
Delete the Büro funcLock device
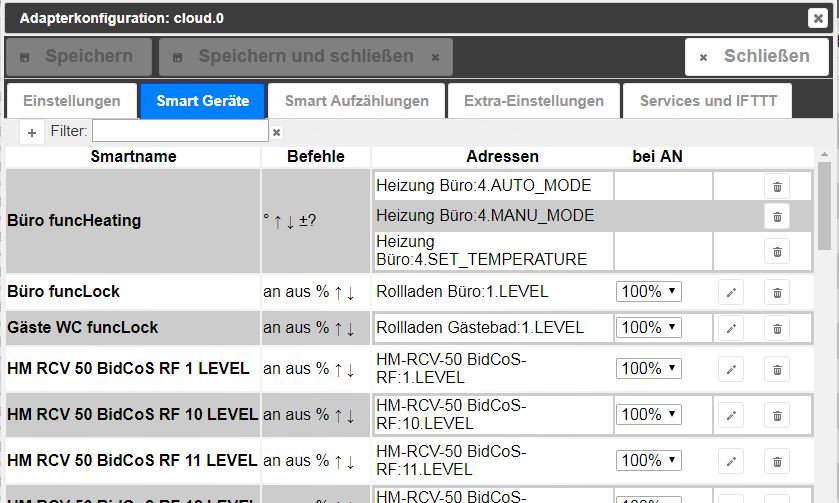click(777, 293)
